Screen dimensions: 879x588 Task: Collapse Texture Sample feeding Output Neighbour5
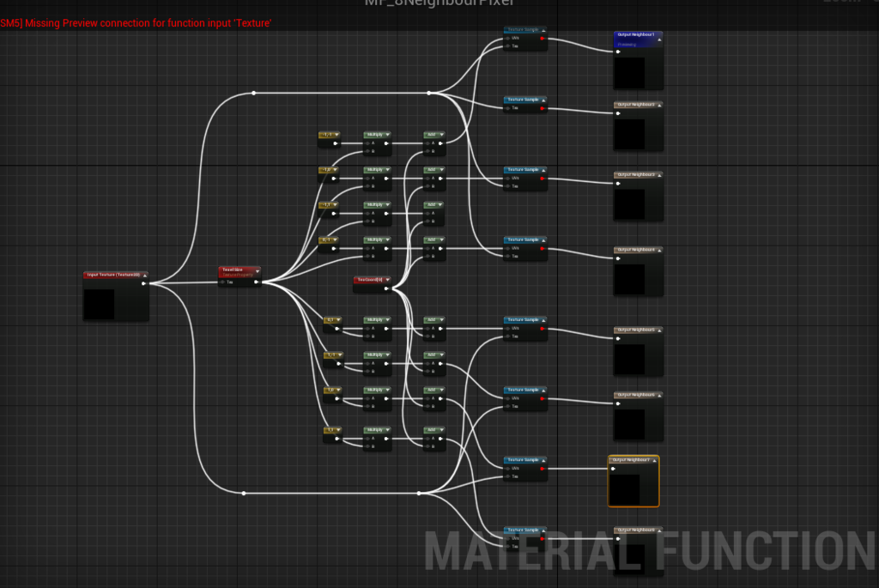point(543,320)
